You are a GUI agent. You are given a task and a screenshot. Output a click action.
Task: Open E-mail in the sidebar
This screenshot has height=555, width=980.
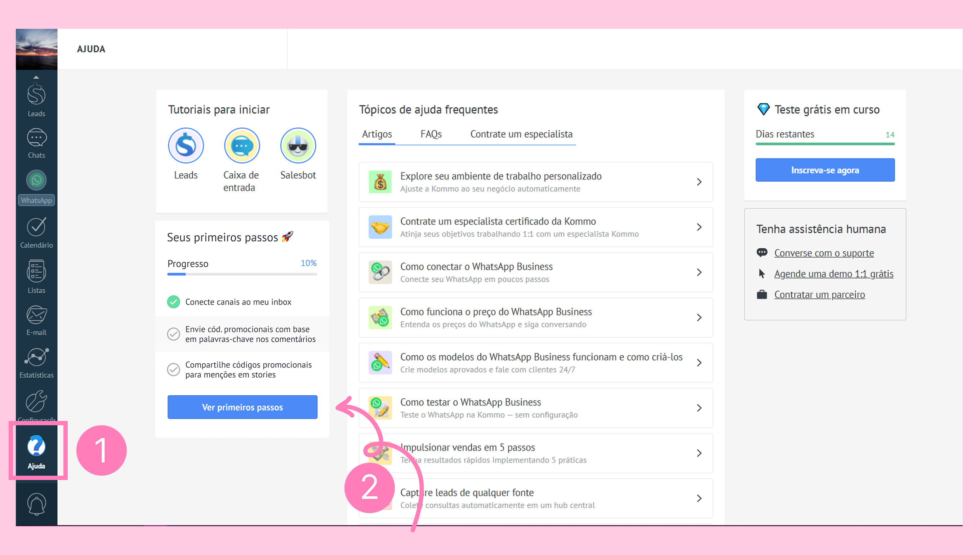tap(36, 320)
